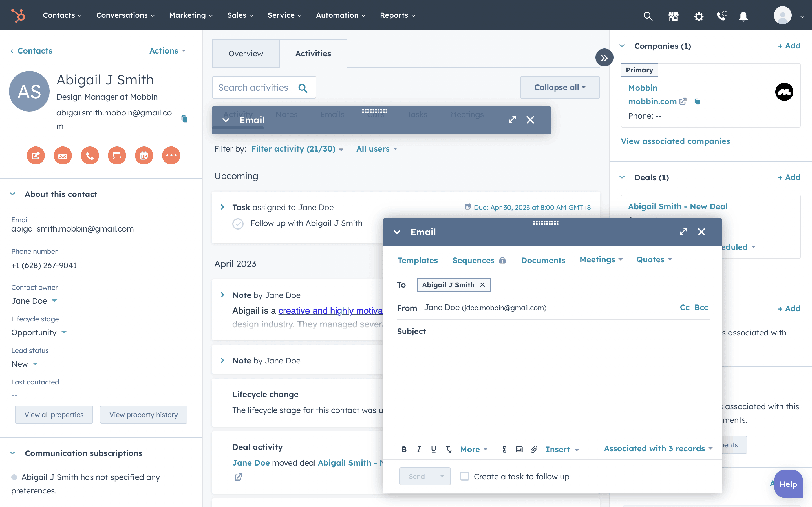Click View all properties button
This screenshot has width=812, height=507.
[54, 415]
